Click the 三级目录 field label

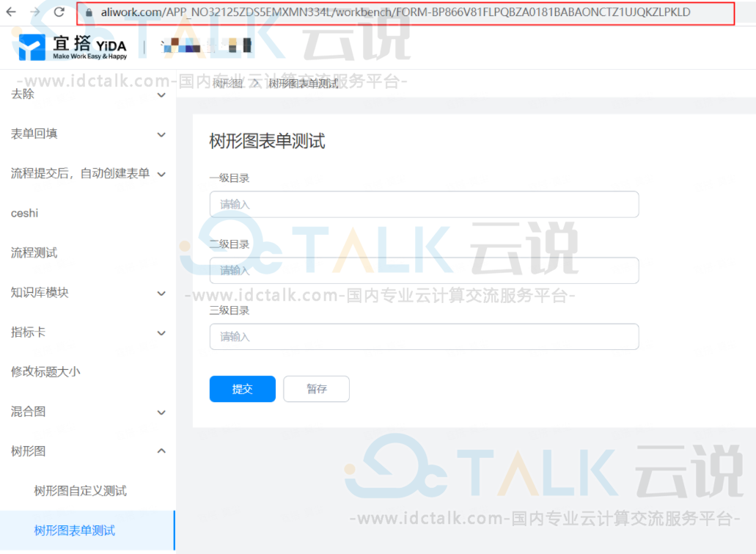[x=230, y=310]
